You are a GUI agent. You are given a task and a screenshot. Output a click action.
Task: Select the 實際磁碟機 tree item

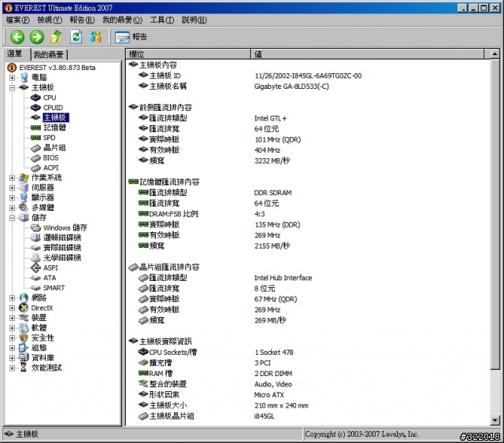coord(62,248)
